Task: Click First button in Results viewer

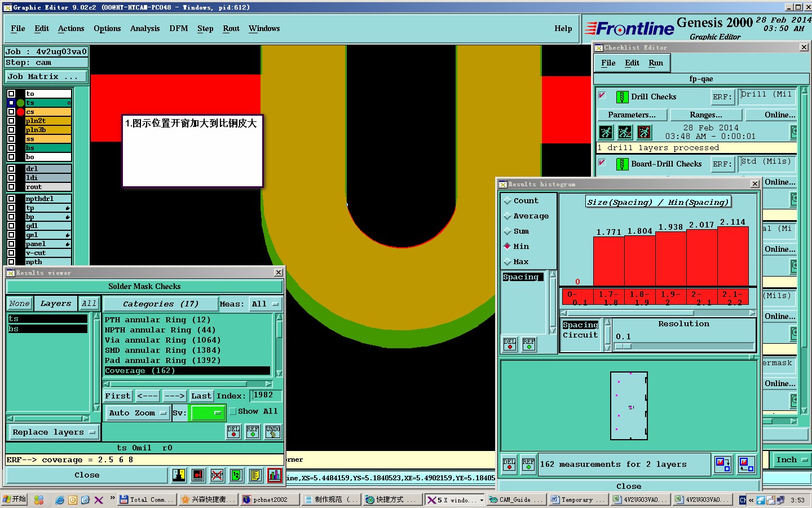Action: point(118,396)
